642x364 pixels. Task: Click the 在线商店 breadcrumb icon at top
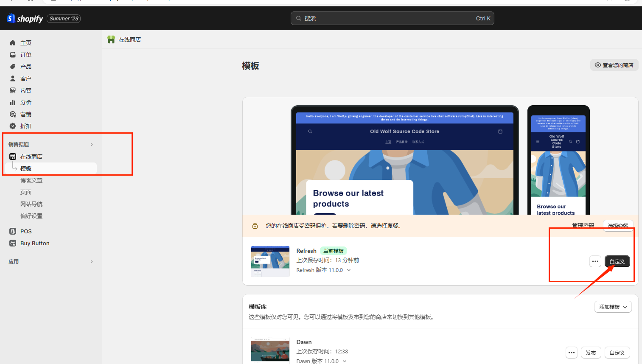[111, 39]
